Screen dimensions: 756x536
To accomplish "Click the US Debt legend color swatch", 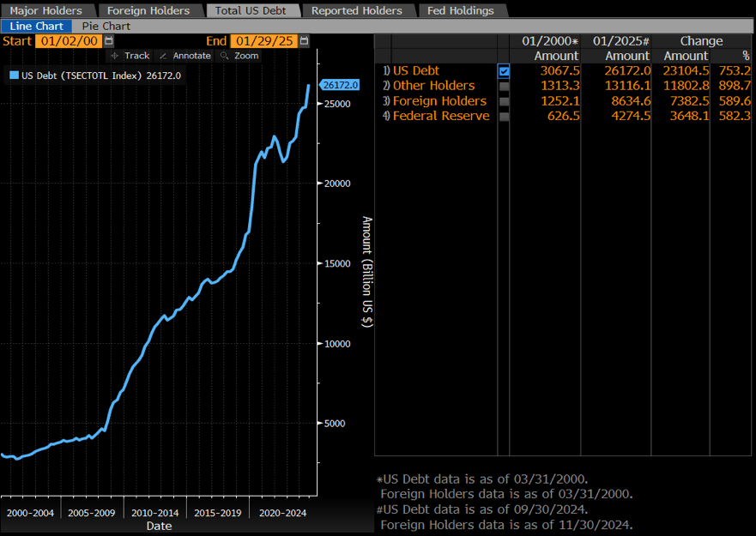I will (14, 75).
